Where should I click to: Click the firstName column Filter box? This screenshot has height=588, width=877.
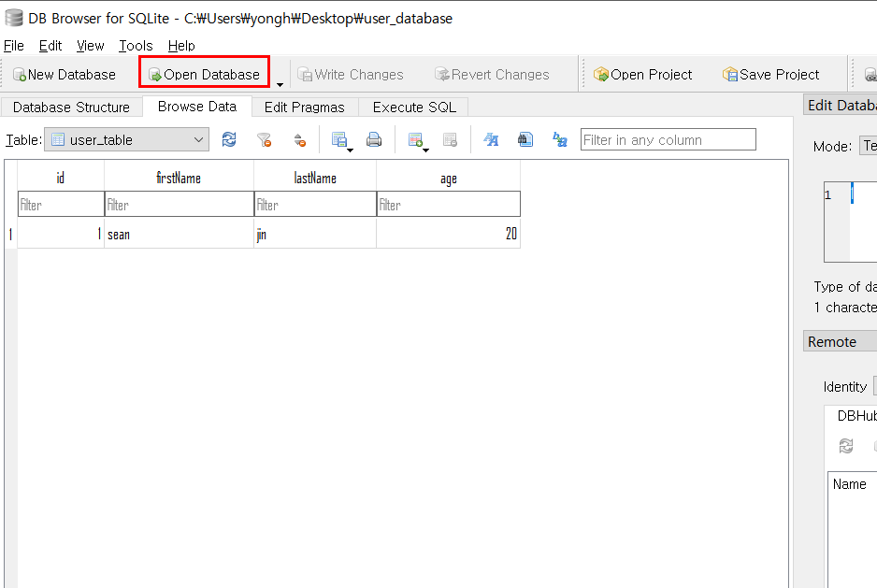(x=179, y=204)
